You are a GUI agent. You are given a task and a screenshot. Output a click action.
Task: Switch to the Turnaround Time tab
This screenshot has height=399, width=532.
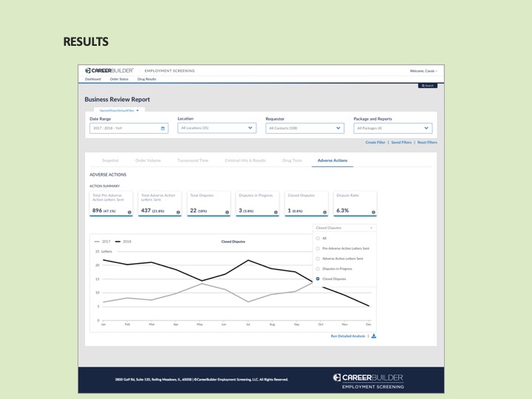click(x=193, y=160)
